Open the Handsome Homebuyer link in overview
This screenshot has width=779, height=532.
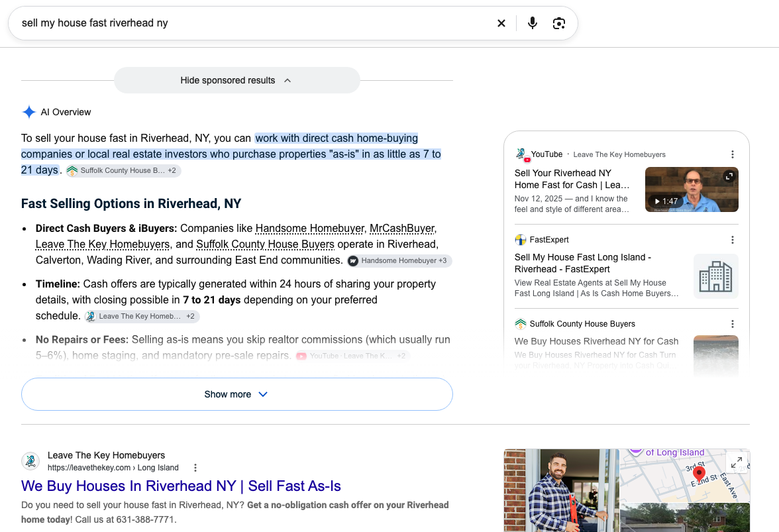point(309,229)
